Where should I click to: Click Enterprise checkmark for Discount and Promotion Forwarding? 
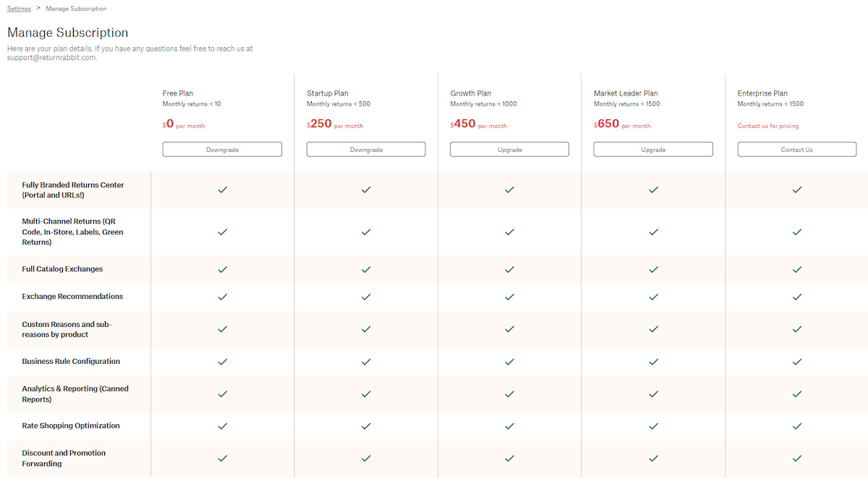[797, 458]
